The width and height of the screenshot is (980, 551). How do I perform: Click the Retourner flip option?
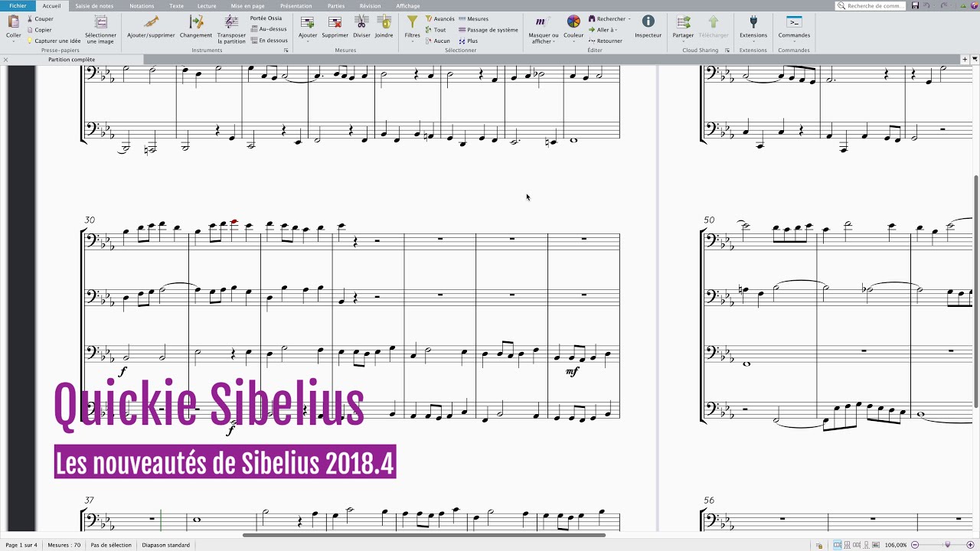point(605,41)
